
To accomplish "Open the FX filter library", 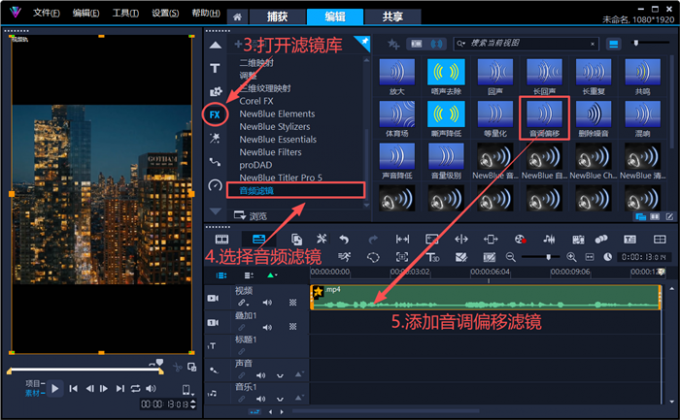I will point(215,115).
